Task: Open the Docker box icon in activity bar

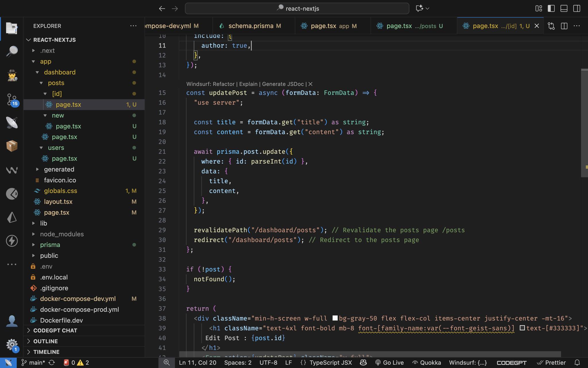Action: point(12,146)
